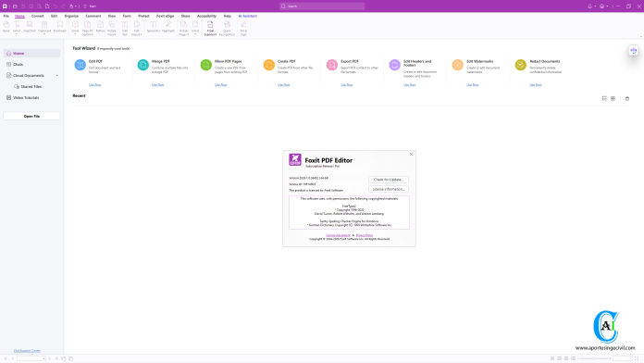Adjust the zoom slider in status bar
644x363 pixels.
[x=594, y=358]
